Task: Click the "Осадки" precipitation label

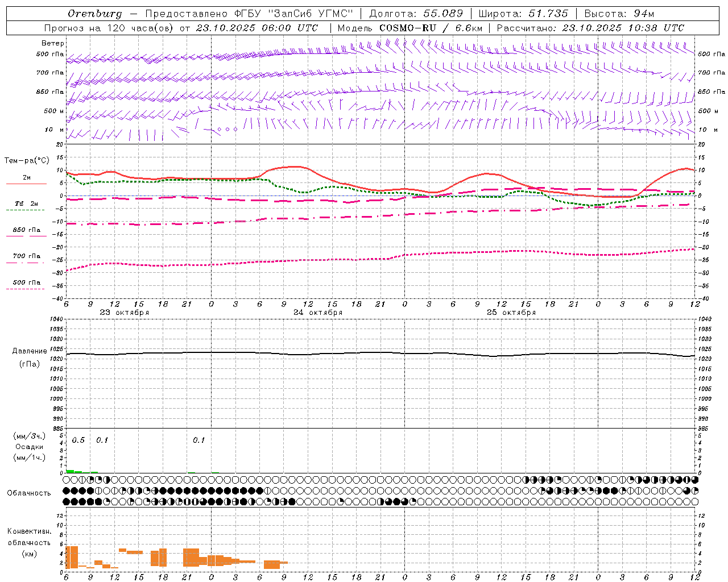Action: click(x=29, y=447)
